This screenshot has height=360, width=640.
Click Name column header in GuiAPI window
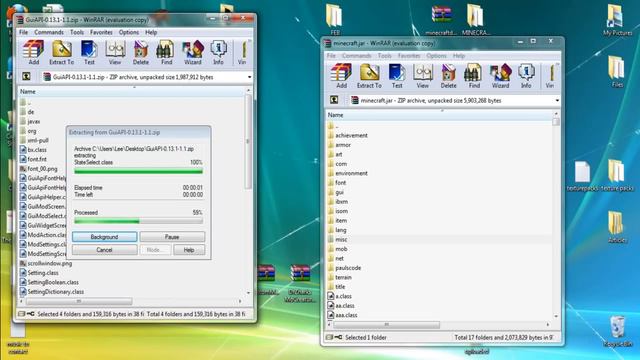[x=131, y=91]
